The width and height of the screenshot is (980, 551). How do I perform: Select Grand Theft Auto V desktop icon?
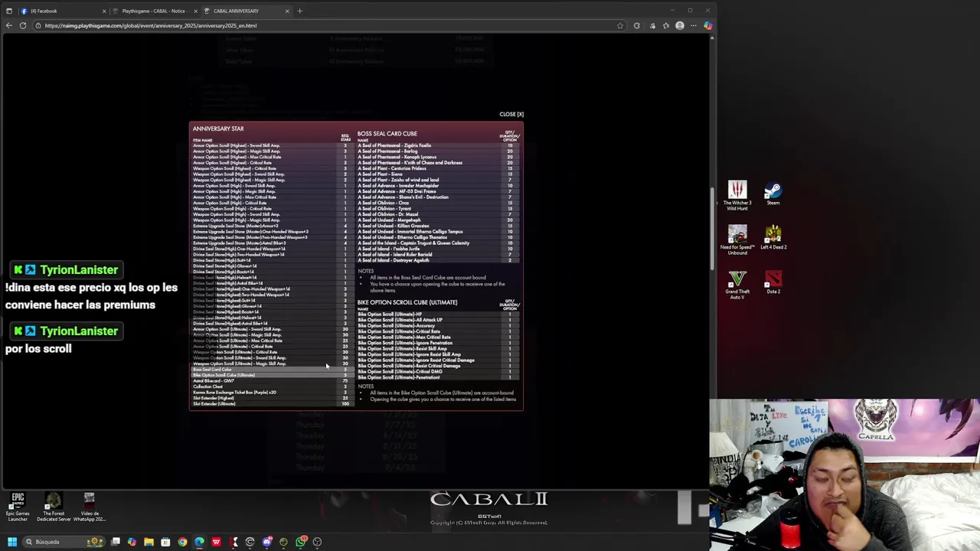[x=737, y=285]
